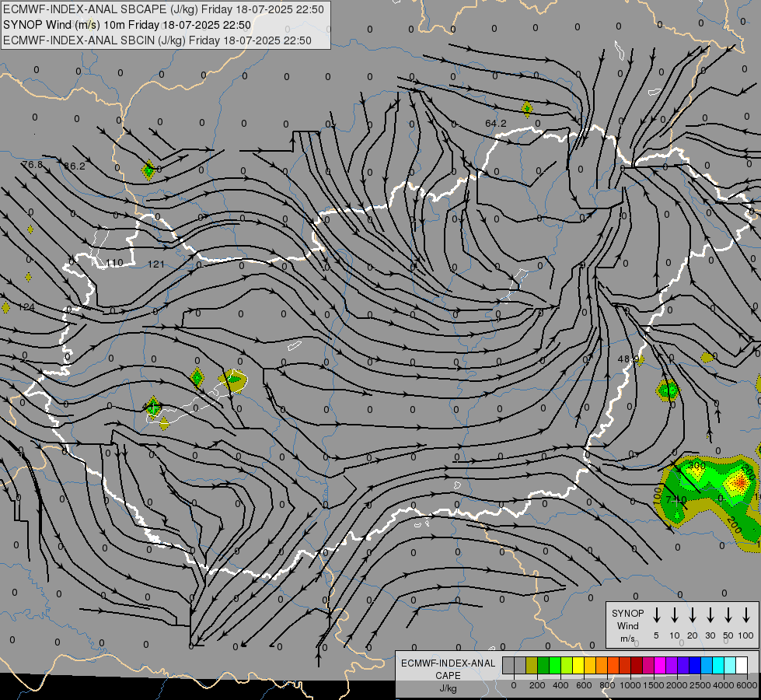Pick the magenta swatch right of 1500
This screenshot has height=700, width=761.
pyautogui.click(x=660, y=665)
